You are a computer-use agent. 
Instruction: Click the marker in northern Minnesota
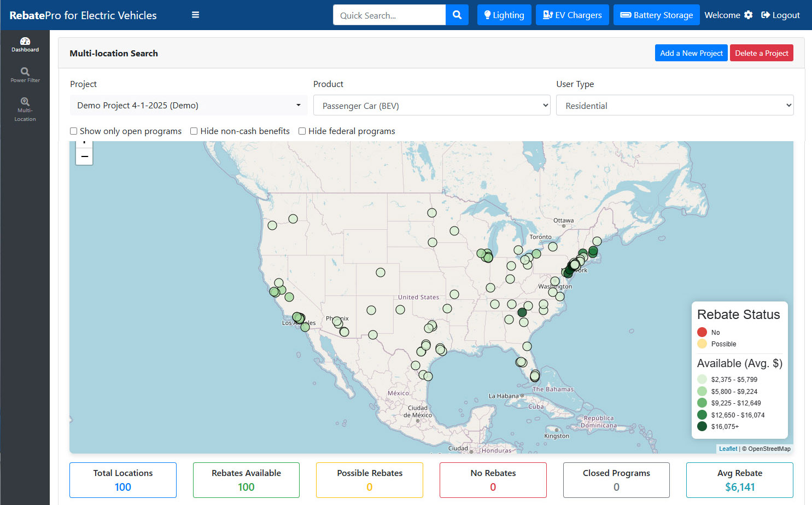pos(432,213)
